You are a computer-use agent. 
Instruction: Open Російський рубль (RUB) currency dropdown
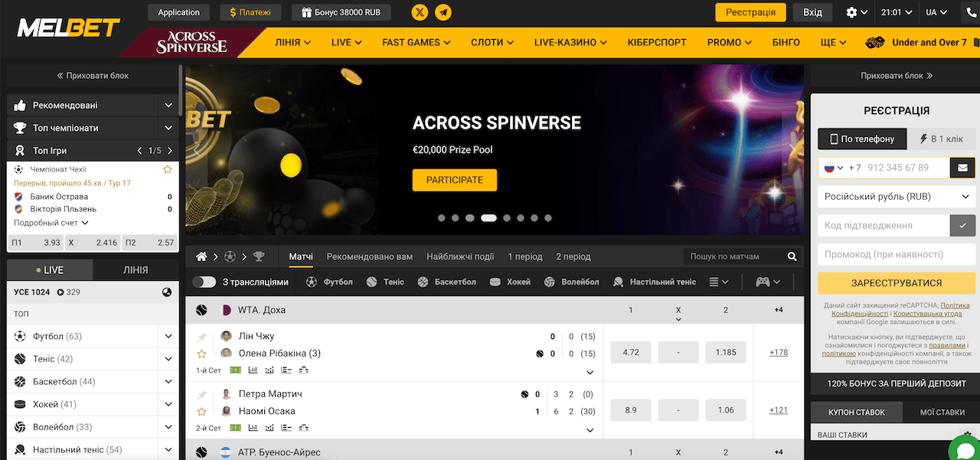(897, 197)
